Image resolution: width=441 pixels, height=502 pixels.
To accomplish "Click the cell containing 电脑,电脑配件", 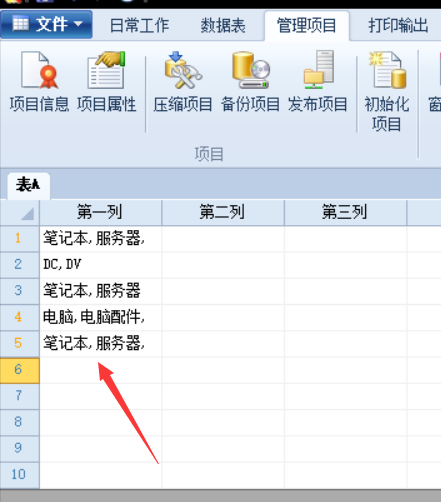I will tap(101, 317).
